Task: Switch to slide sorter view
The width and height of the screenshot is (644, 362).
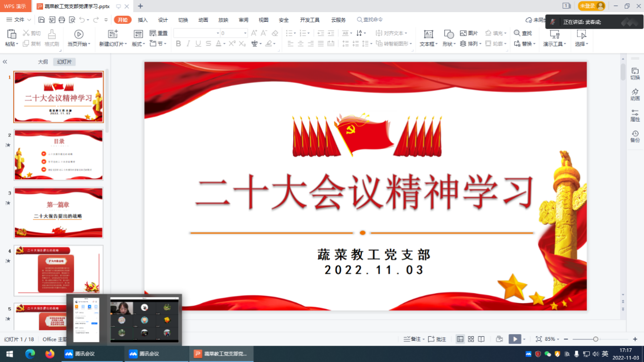Action: tap(471, 339)
